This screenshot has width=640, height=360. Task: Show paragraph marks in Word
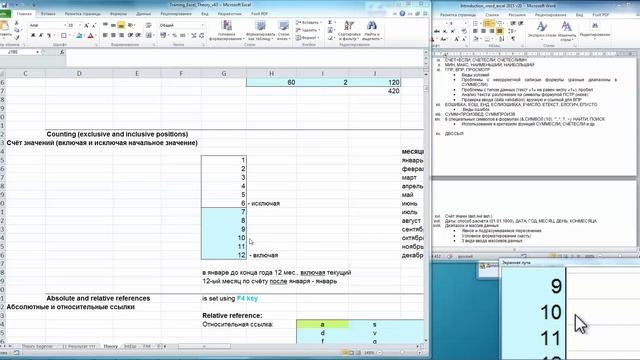coord(513,39)
